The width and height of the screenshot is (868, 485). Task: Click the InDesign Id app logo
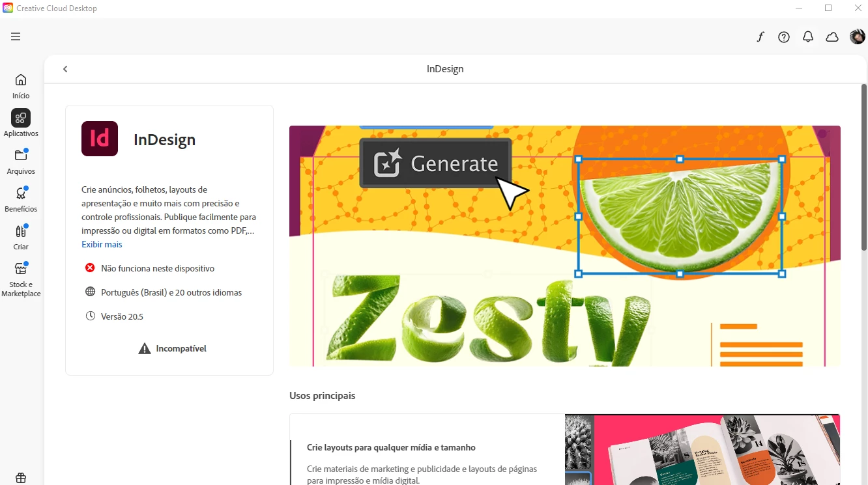tap(100, 139)
